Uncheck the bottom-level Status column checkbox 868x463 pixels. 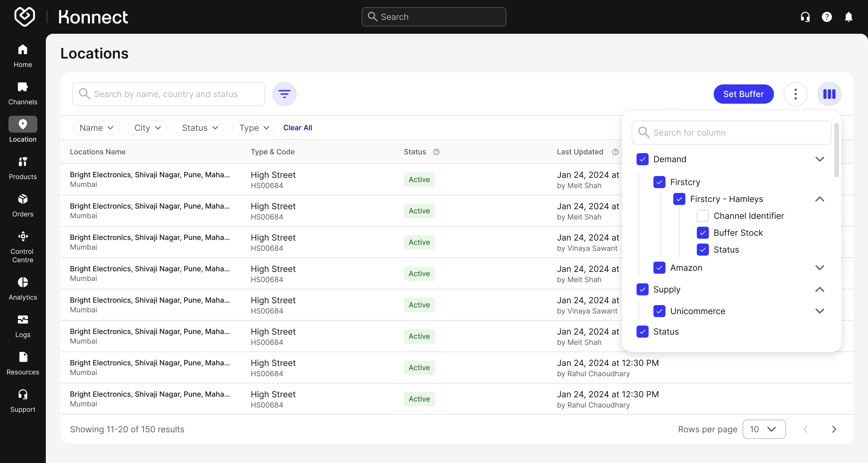[643, 332]
